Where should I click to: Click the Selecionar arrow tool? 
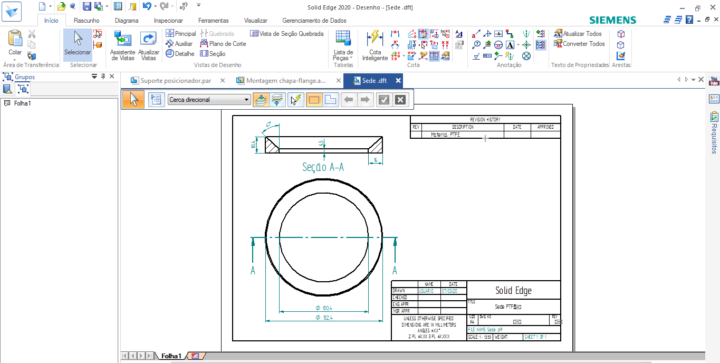pyautogui.click(x=78, y=44)
